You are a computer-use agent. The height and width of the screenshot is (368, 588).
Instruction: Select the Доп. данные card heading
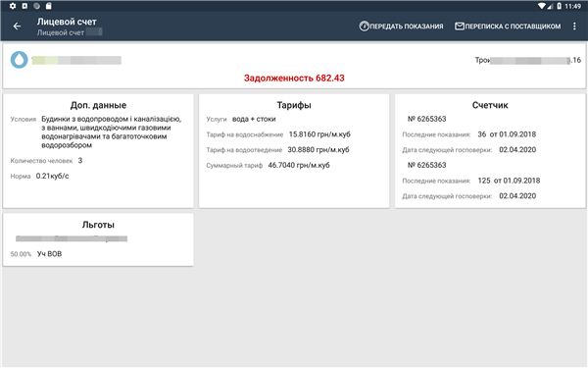(98, 105)
